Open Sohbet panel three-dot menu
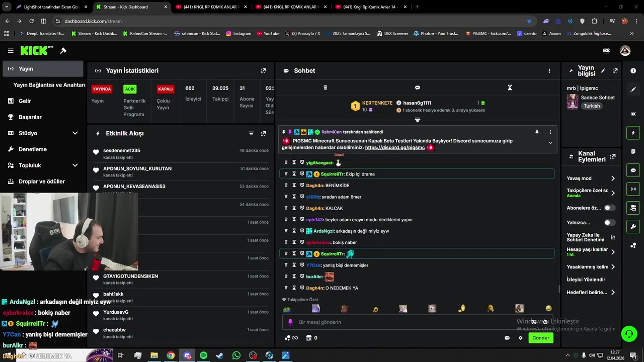Image resolution: width=644 pixels, height=362 pixels. click(549, 71)
